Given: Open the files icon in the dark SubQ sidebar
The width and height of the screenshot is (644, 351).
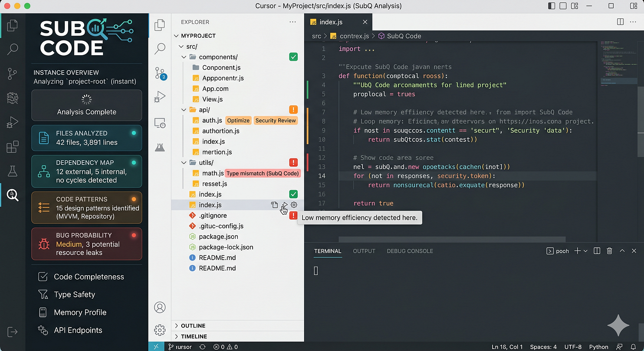Looking at the screenshot, I should (12, 25).
